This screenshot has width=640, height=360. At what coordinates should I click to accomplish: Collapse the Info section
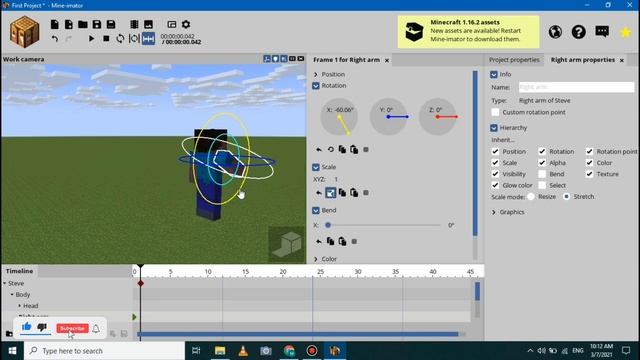(x=494, y=74)
